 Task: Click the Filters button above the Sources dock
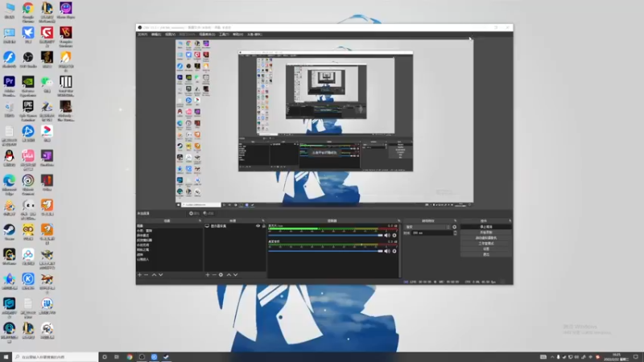coord(208,213)
